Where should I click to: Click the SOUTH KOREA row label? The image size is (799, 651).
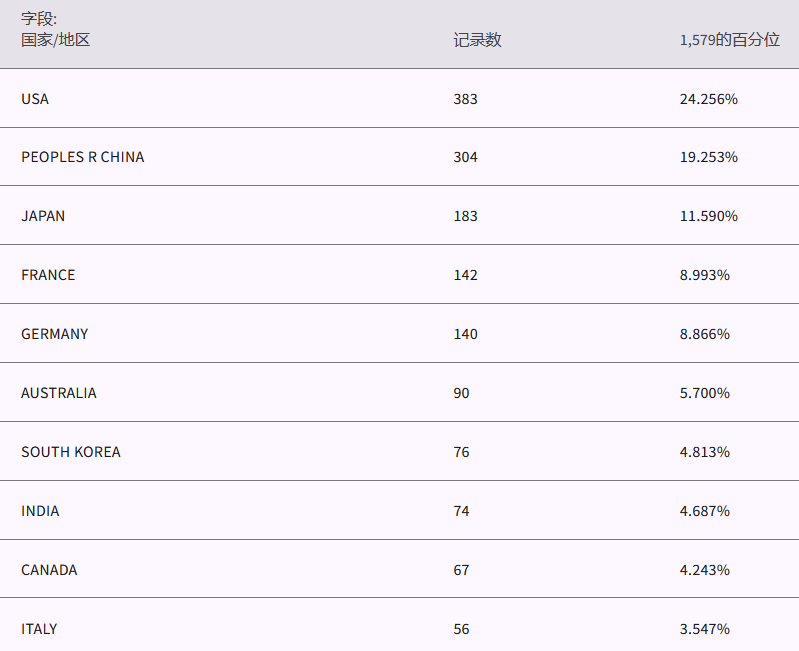(x=71, y=452)
